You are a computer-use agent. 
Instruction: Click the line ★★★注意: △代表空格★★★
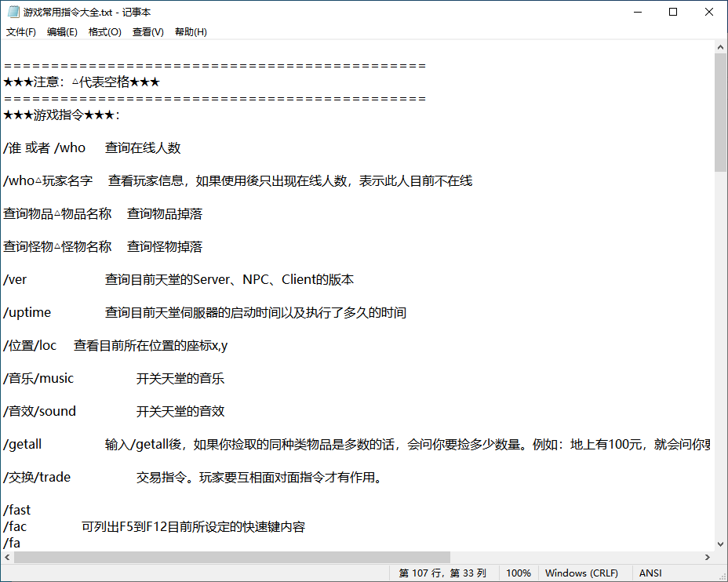[82, 82]
